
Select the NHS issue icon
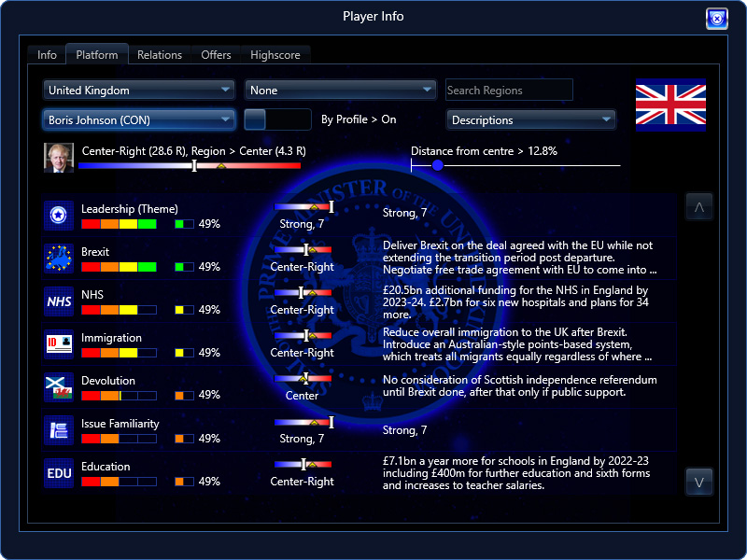(x=58, y=302)
